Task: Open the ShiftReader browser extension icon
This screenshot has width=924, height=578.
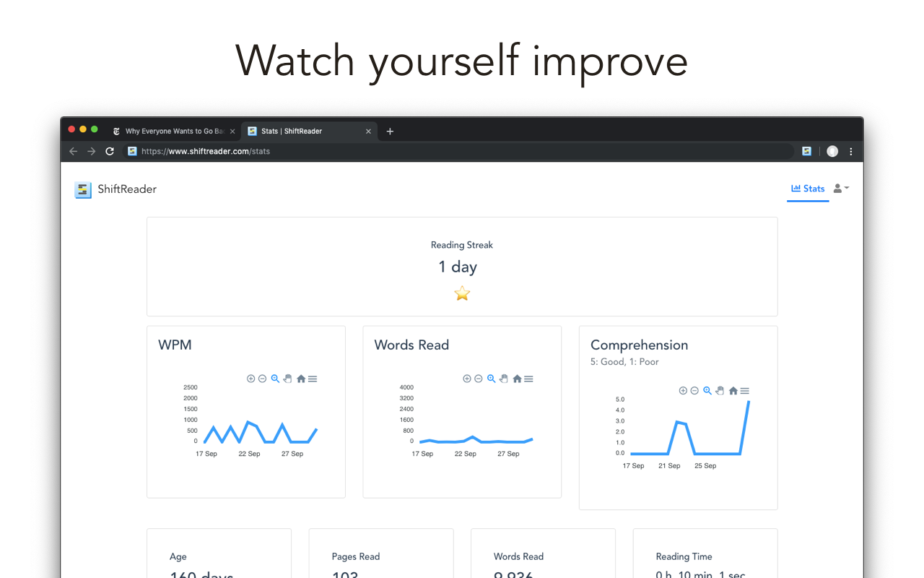Action: coord(807,151)
